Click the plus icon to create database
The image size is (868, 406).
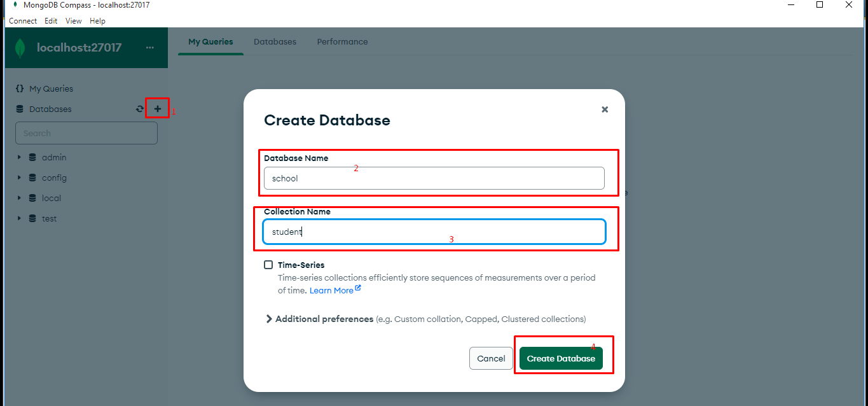click(x=158, y=109)
